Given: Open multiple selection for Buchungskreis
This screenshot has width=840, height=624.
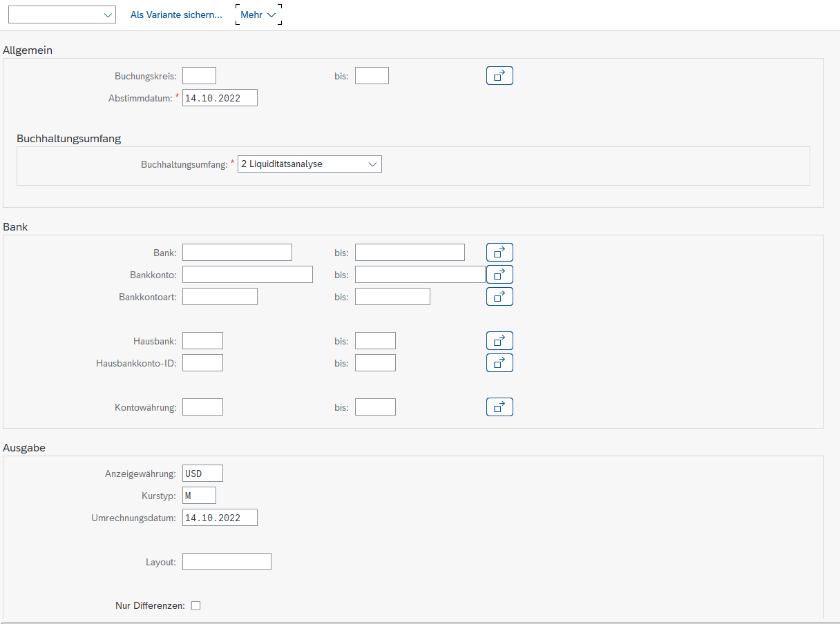Looking at the screenshot, I should 499,76.
